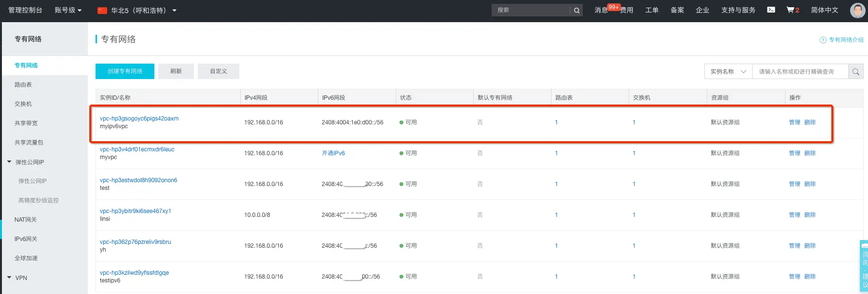The height and width of the screenshot is (294, 868).
Task: Click 管理 for myipv6vpc row
Action: tap(795, 122)
